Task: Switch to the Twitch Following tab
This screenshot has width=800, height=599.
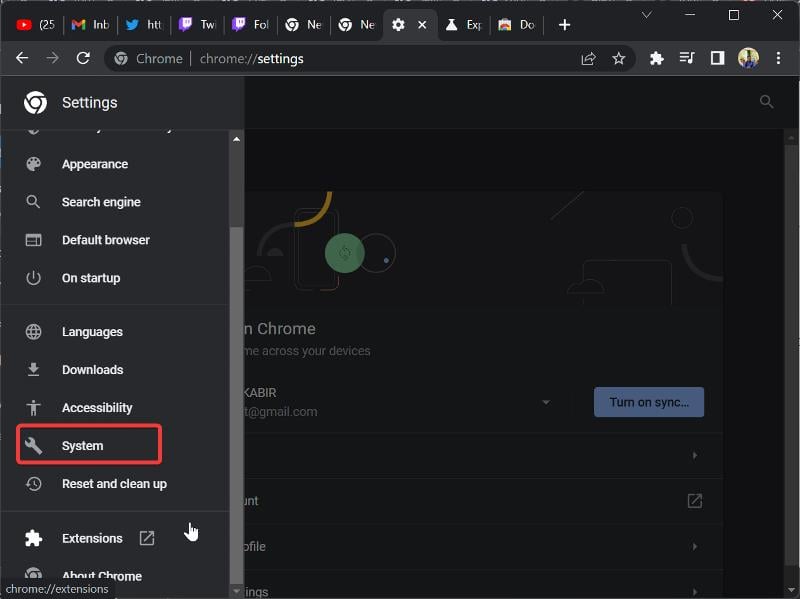Action: 251,24
